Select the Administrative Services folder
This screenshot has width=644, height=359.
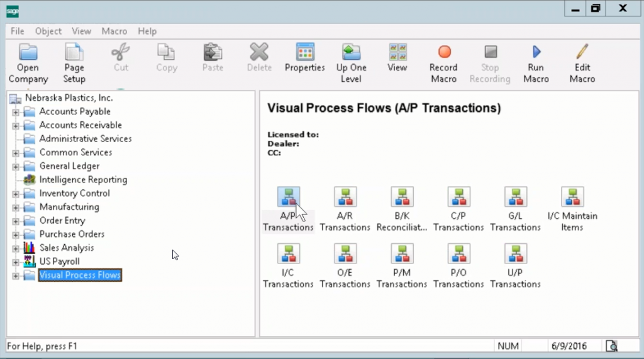coord(85,139)
